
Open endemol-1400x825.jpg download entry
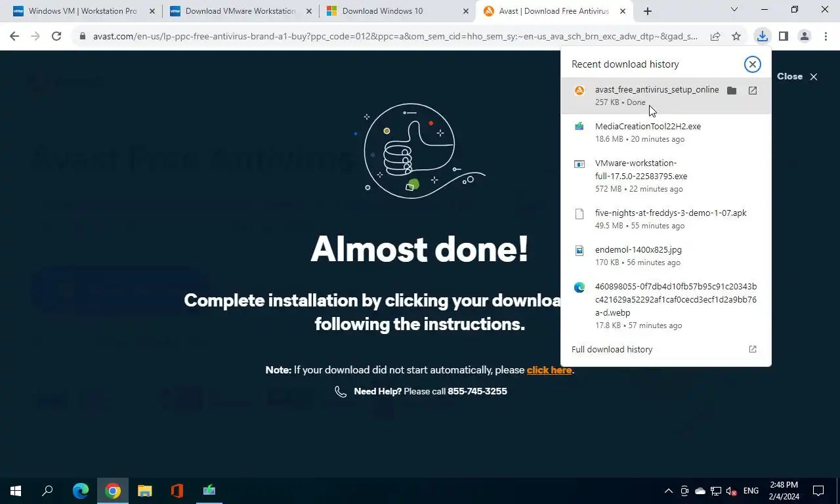[x=666, y=256]
